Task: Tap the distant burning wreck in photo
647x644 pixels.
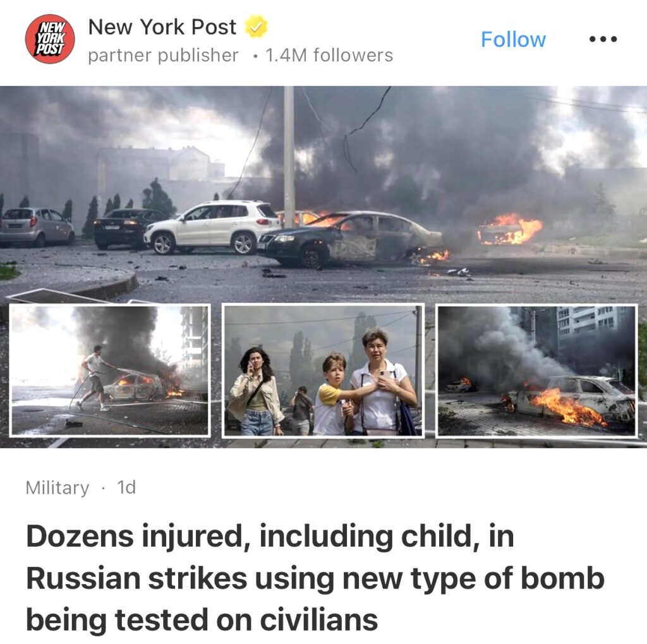Action: coord(510,229)
